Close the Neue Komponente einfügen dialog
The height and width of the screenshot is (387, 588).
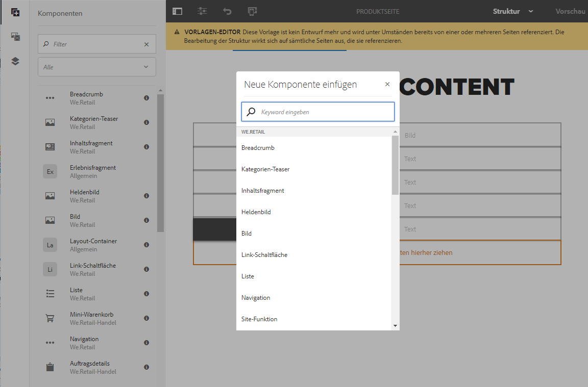387,84
